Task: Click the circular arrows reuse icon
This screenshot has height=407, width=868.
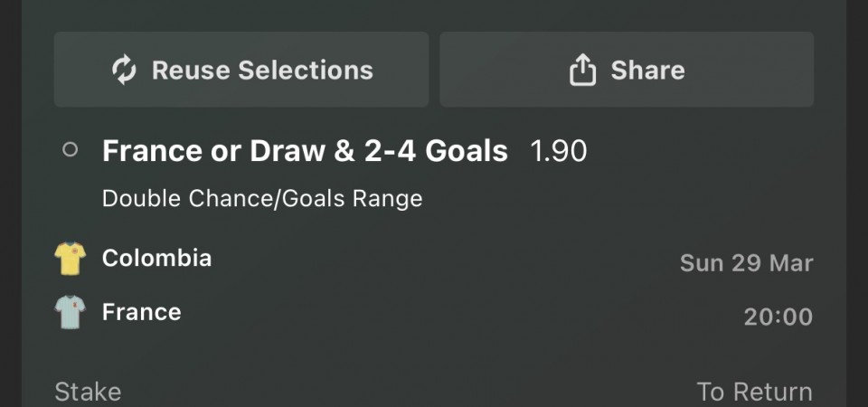Action: tap(124, 70)
